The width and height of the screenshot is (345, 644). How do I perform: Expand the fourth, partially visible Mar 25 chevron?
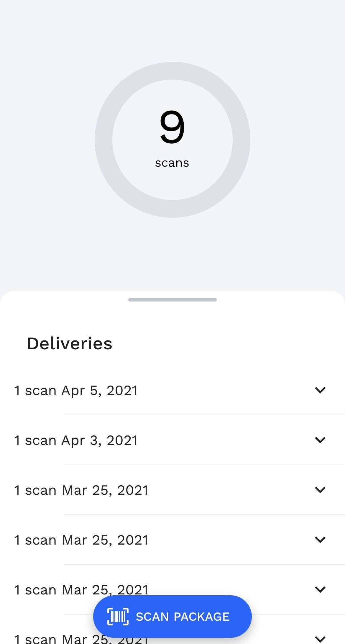[x=320, y=639]
